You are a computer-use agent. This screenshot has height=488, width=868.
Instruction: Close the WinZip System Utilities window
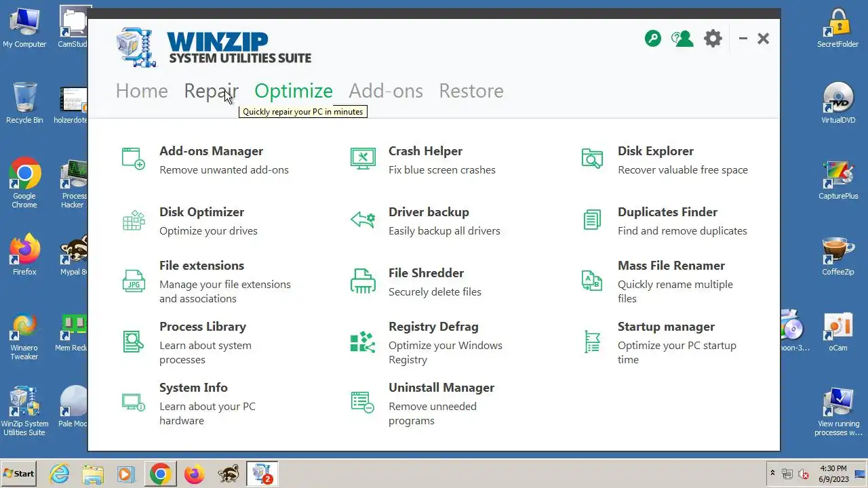point(764,39)
